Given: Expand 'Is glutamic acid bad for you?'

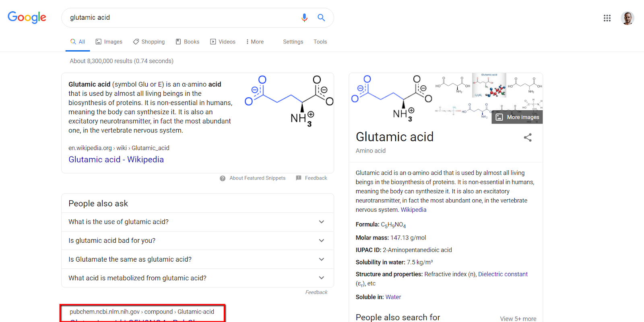Looking at the screenshot, I should [198, 241].
